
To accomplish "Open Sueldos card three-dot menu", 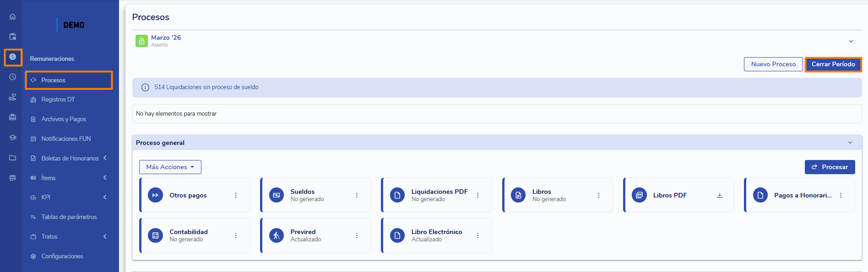I will pos(357,195).
